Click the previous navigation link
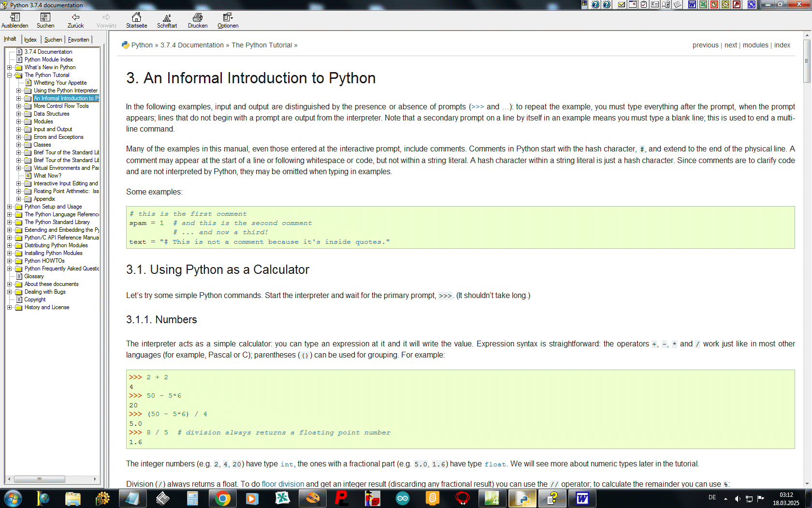Screen dimensions: 812x508 point(705,45)
